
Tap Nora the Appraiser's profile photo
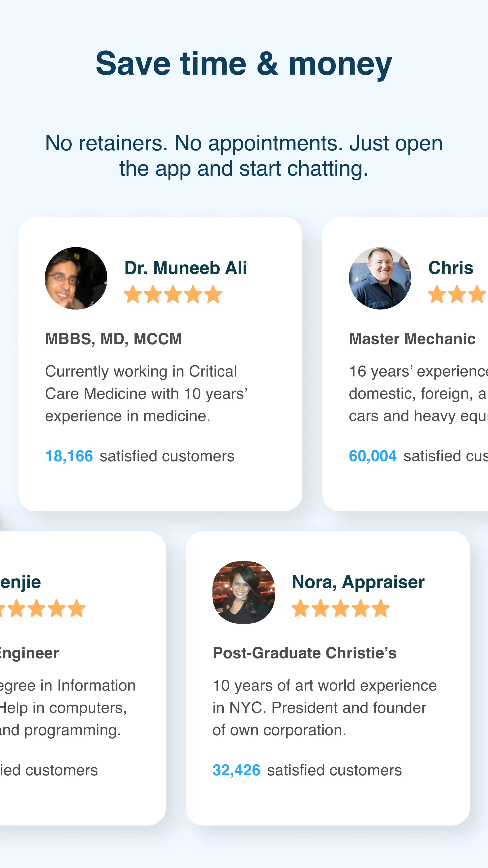(x=244, y=592)
